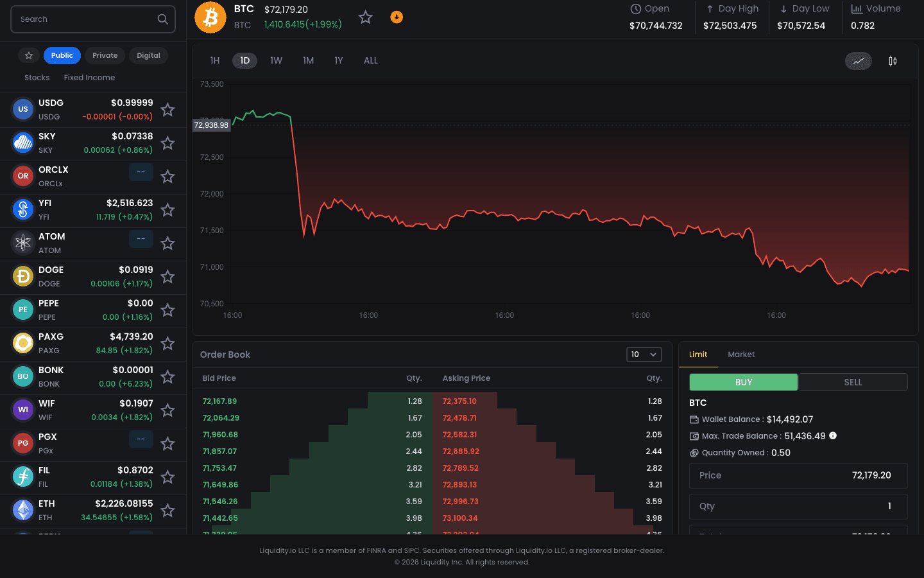Click the Max. Trade Balance info icon
Image resolution: width=924 pixels, height=578 pixels.
833,435
